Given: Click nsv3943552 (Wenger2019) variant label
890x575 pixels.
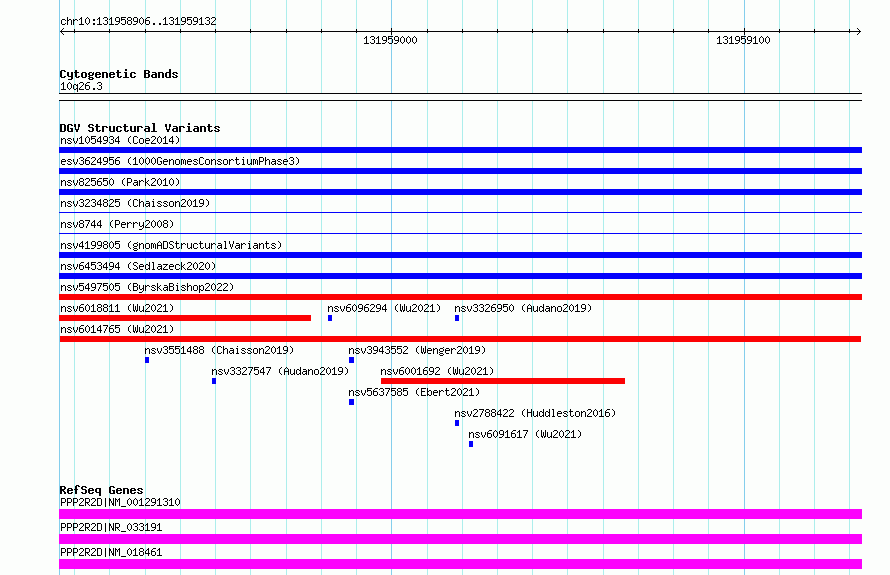Looking at the screenshot, I should 417,350.
